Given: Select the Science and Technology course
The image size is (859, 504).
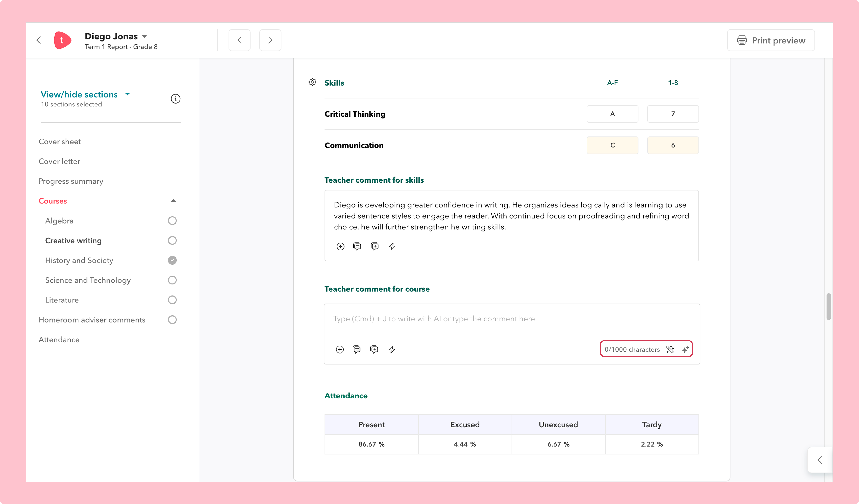Looking at the screenshot, I should point(88,280).
